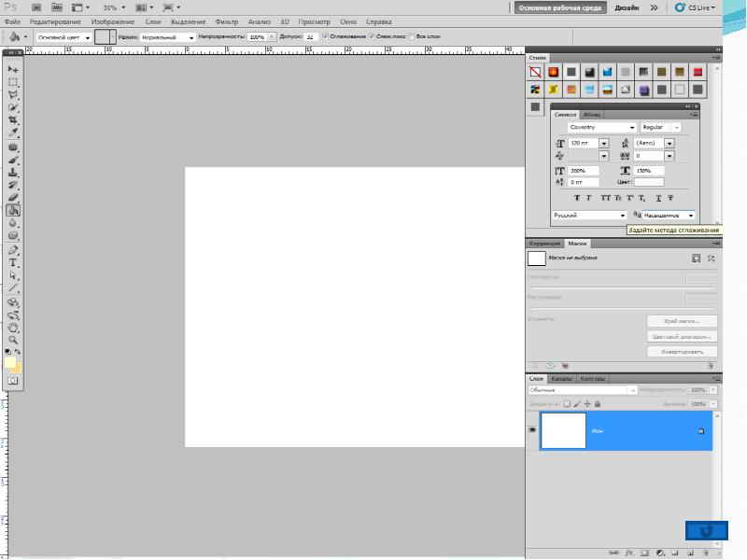Screen dimensions: 747x560
Task: Open the Режим Нормальный blend mode dropdown
Action: click(x=167, y=37)
